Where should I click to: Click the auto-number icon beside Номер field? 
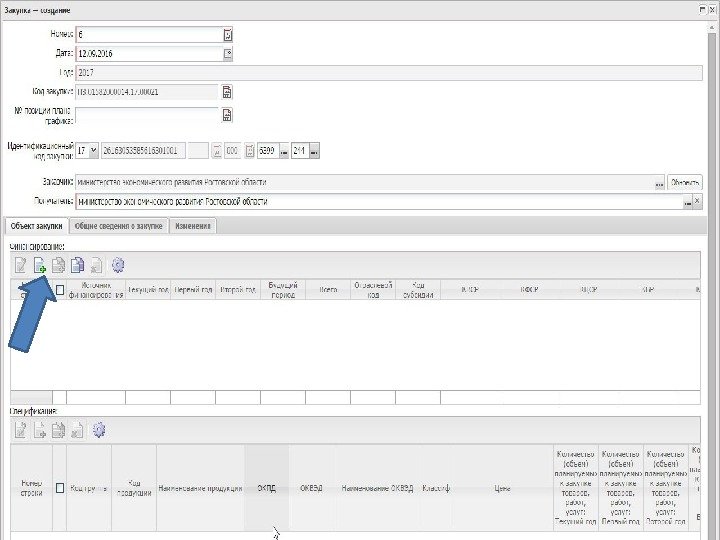click(228, 35)
